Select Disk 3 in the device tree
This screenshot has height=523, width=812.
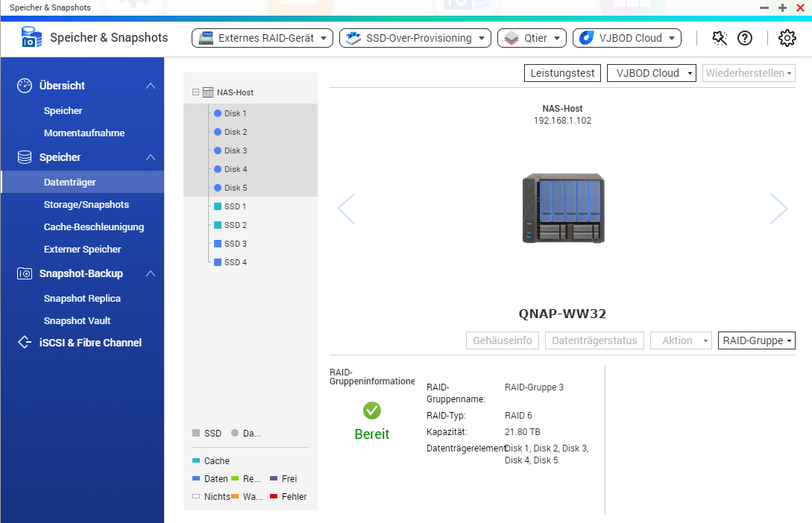point(236,150)
